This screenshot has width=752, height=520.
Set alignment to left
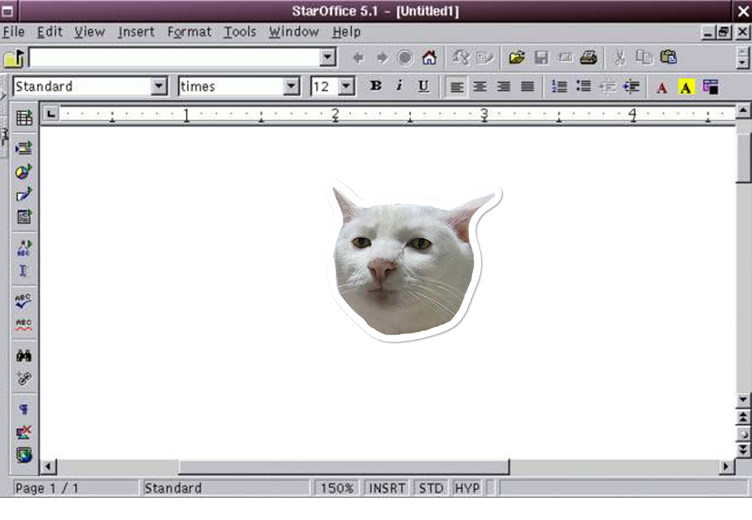point(456,87)
